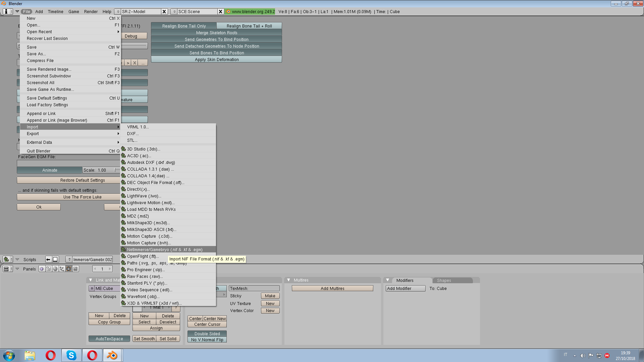644x362 pixels.
Task: Open Windows Explorer from the taskbar
Action: (x=30, y=355)
